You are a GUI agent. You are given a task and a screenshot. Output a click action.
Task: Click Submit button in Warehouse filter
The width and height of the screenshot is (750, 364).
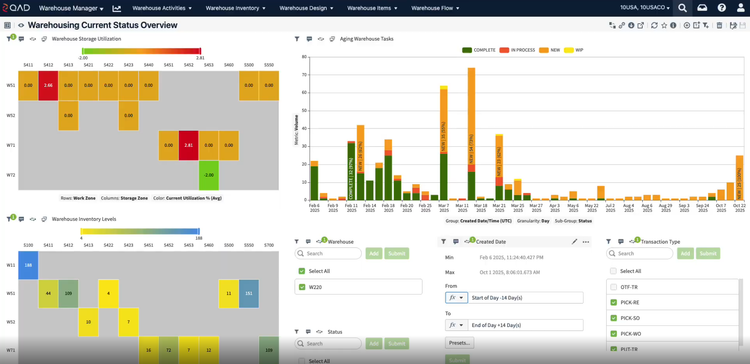pos(397,254)
